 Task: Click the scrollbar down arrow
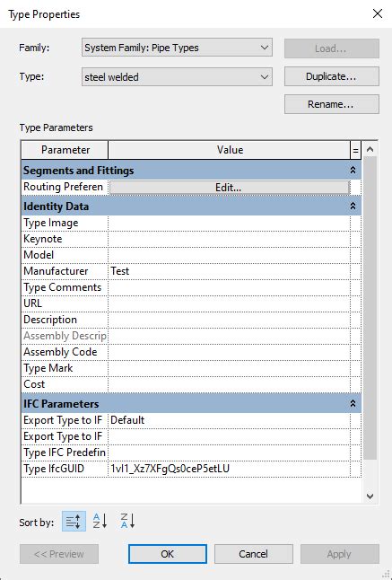pos(370,496)
